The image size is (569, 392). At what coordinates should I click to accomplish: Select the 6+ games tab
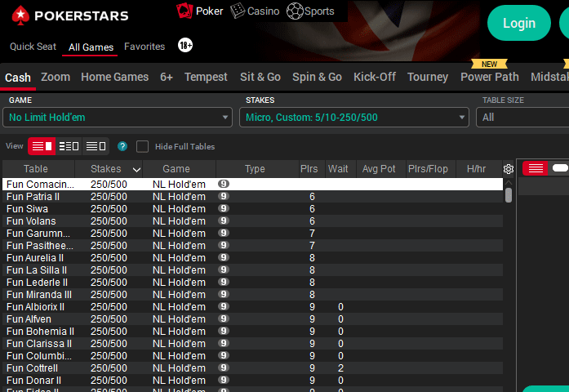167,77
